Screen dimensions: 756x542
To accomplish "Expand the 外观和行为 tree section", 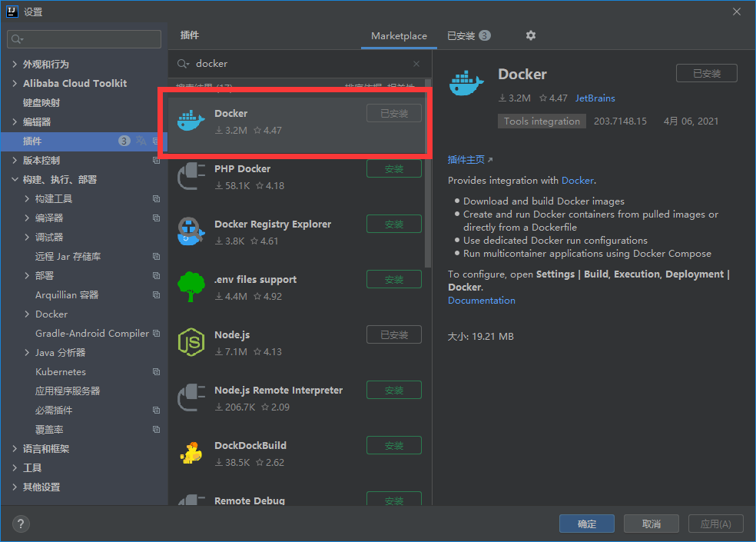I will click(x=15, y=64).
